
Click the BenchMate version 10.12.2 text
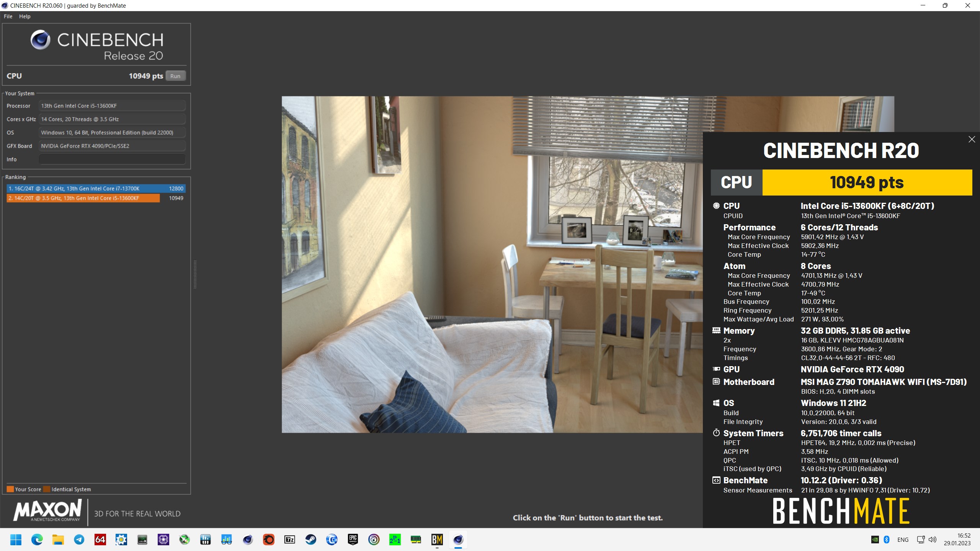pyautogui.click(x=841, y=480)
